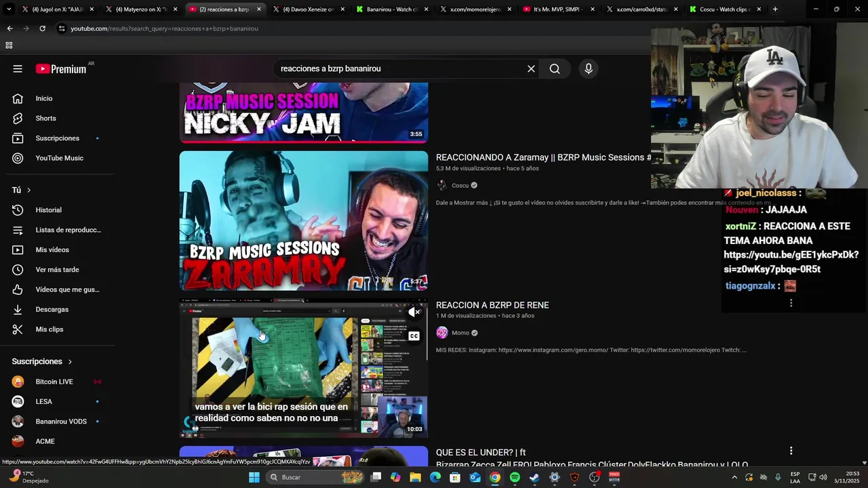868x488 pixels.
Task: Unmute the inline preview video
Action: coord(414,312)
